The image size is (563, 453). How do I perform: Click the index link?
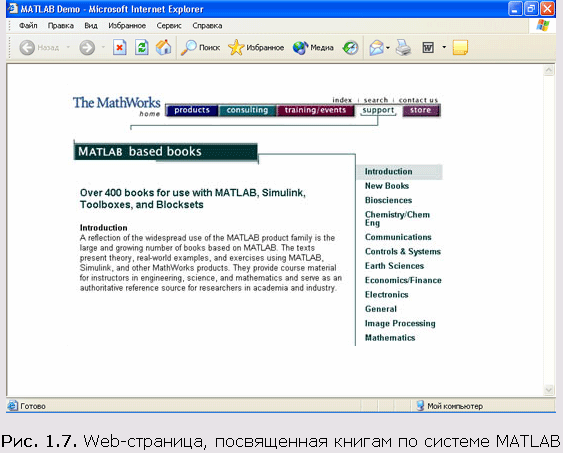click(x=342, y=100)
